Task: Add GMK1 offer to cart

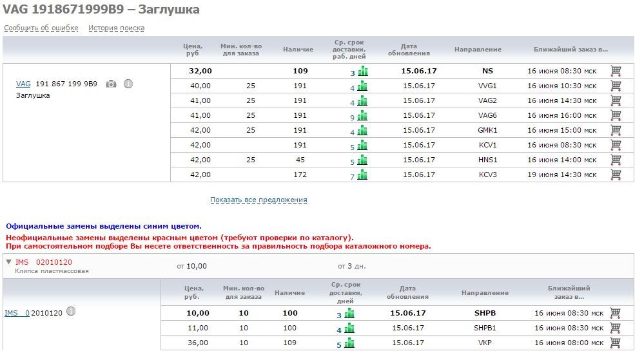Action: coord(615,130)
